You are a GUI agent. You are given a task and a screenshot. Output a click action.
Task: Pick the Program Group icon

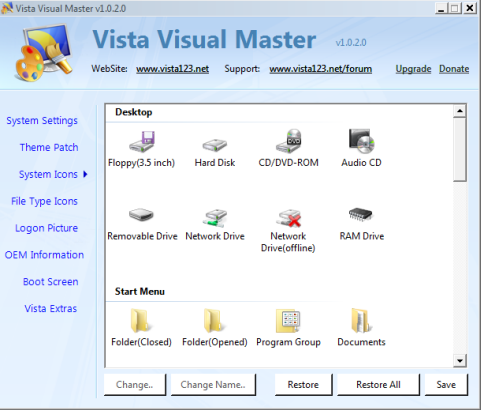[x=288, y=320]
